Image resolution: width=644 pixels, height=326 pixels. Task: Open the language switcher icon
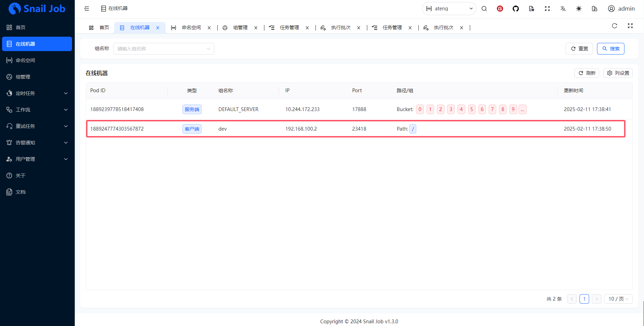pyautogui.click(x=563, y=9)
